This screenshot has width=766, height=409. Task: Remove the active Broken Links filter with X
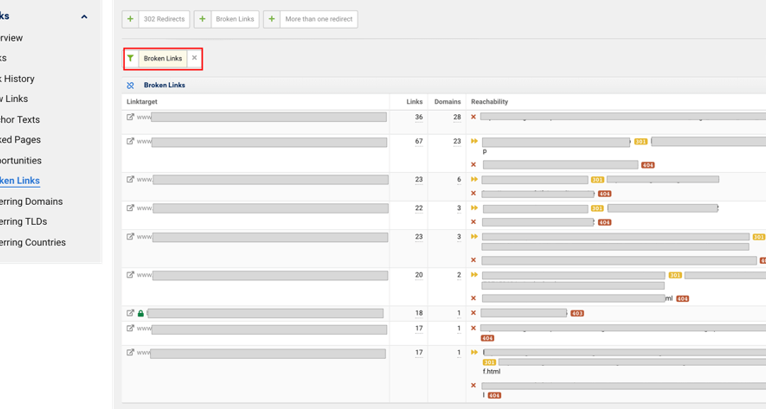pos(194,59)
